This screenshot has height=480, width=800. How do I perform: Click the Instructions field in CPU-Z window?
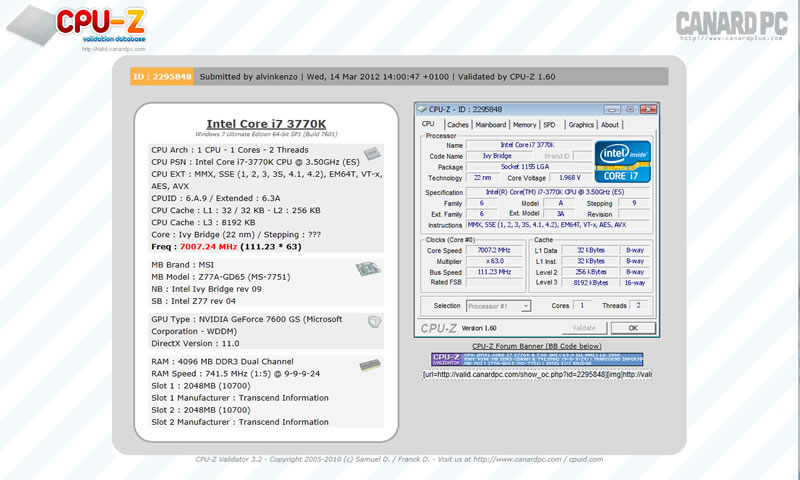pyautogui.click(x=558, y=225)
